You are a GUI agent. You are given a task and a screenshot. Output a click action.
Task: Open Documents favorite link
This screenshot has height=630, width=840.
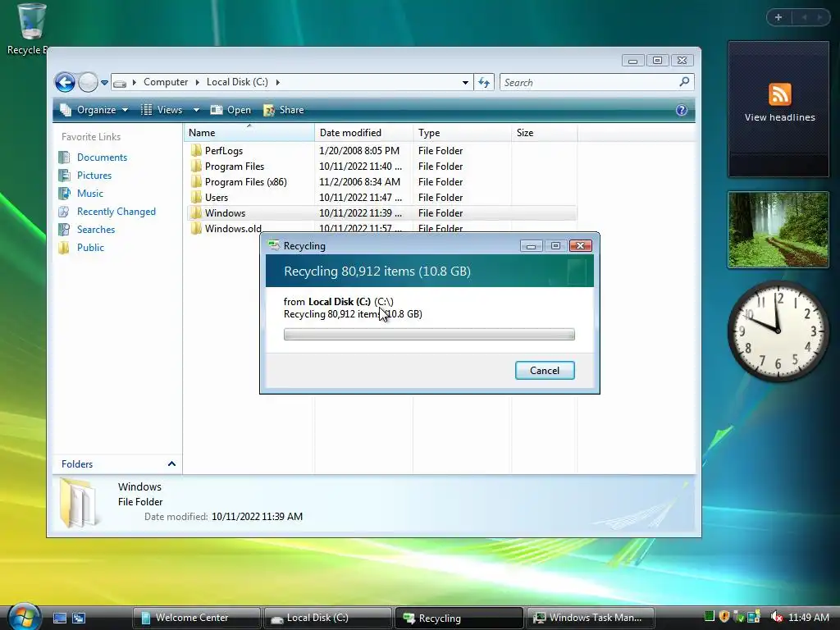pyautogui.click(x=102, y=157)
